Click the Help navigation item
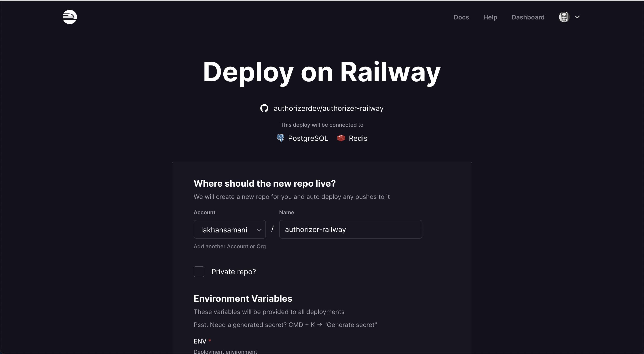Viewport: 644px width, 354px height. tap(490, 17)
